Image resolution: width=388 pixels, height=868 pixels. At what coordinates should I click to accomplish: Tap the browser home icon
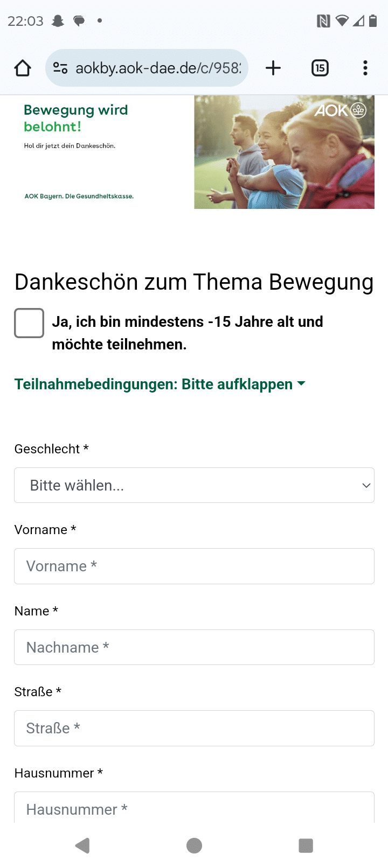tap(23, 68)
